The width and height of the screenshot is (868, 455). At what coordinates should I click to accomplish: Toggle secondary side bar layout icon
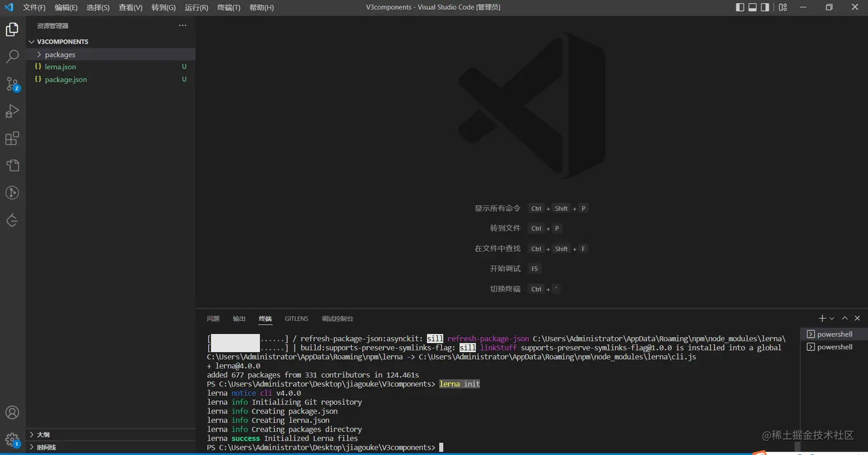coord(765,7)
